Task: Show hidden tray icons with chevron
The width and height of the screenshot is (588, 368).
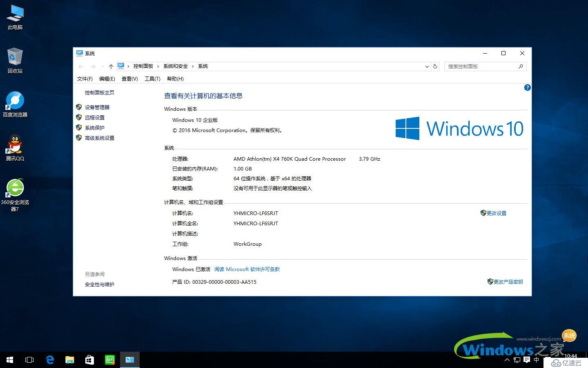Action: [507, 360]
